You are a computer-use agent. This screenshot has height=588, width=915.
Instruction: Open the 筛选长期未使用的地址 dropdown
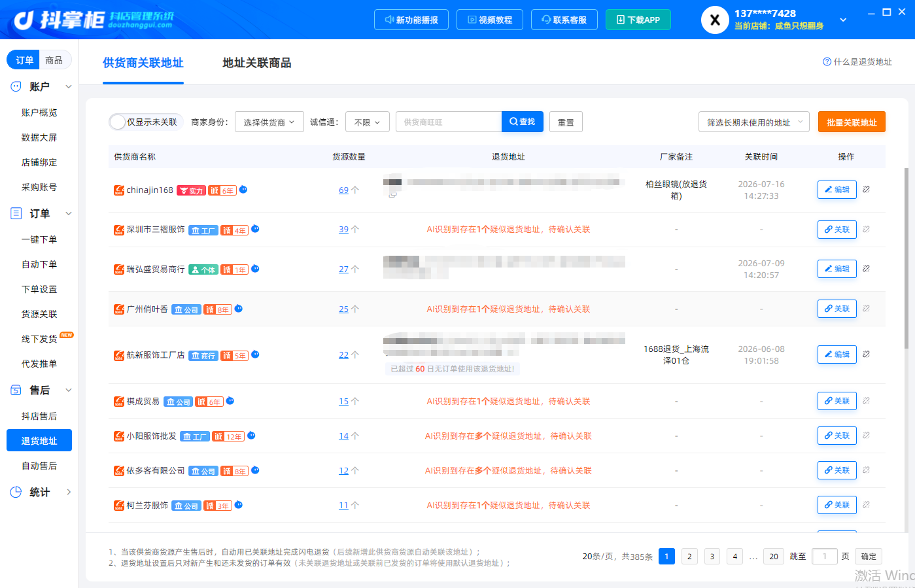754,122
